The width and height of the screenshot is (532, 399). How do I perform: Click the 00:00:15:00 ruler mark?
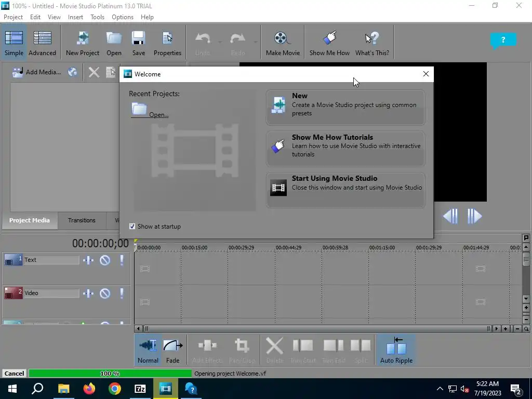click(194, 248)
